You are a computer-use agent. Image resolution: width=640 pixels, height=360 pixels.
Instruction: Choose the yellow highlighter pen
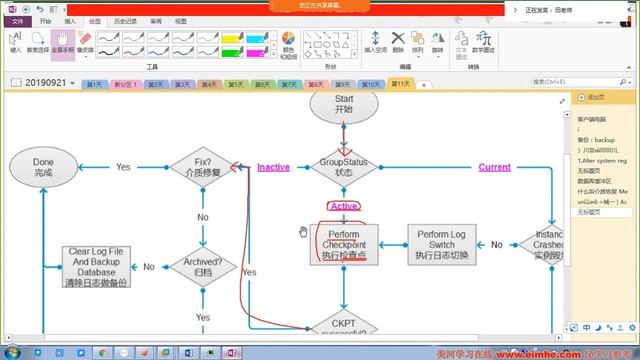coord(232,38)
